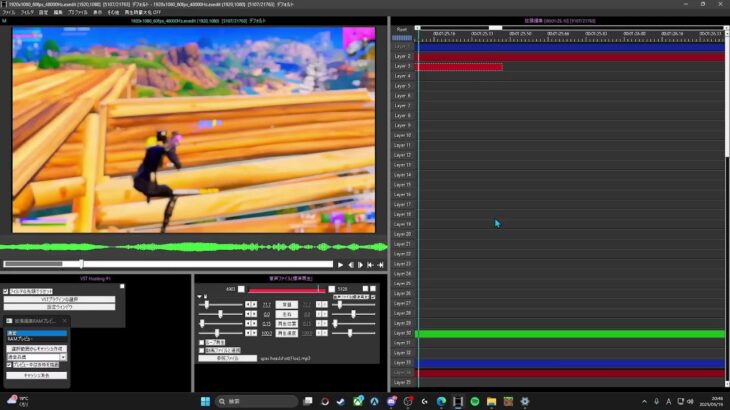
Task: Jump to the last frame
Action: coord(381,265)
